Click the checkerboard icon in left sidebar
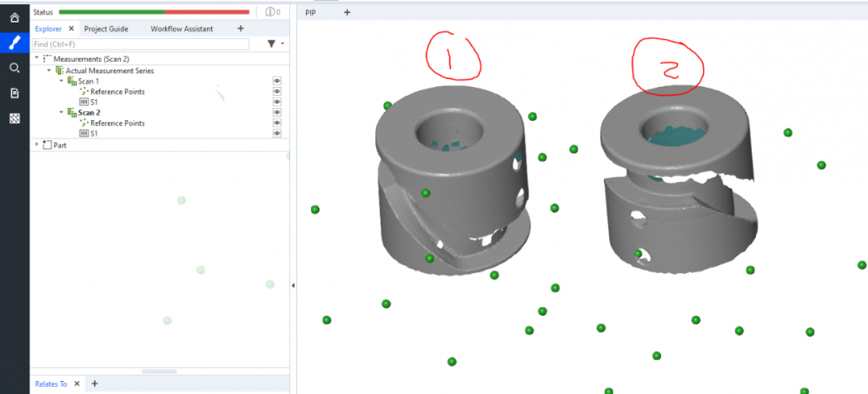The width and height of the screenshot is (868, 394). pyautogui.click(x=14, y=118)
